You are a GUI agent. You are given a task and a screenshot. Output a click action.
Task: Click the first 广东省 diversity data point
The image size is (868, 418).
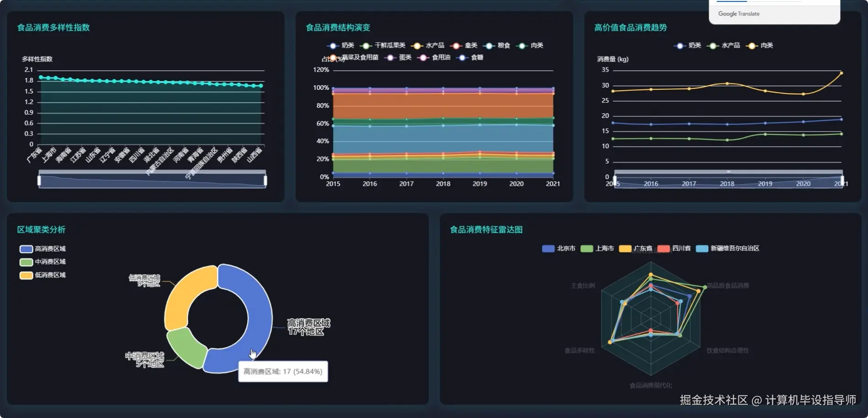click(41, 77)
